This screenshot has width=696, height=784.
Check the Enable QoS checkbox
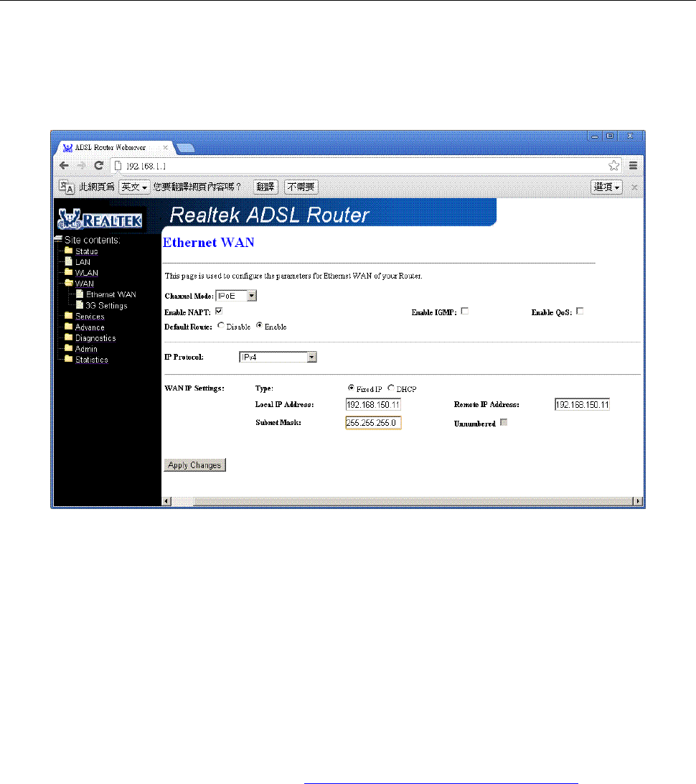(580, 311)
